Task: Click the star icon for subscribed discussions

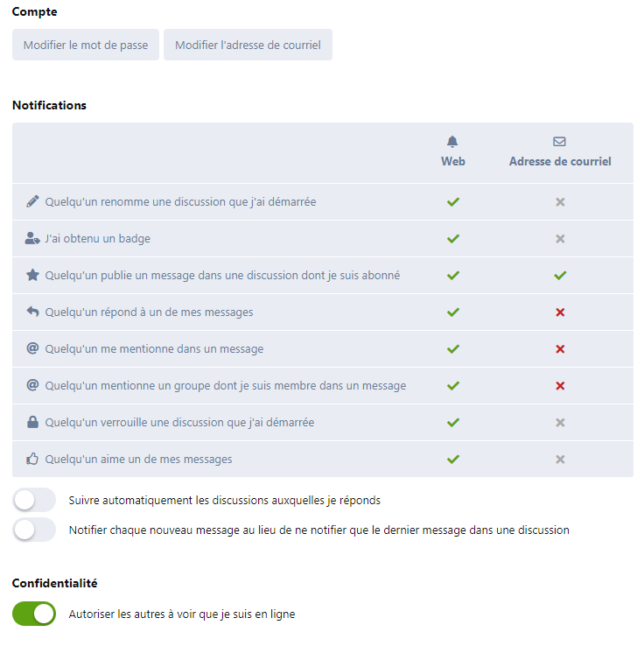Action: coord(33,275)
